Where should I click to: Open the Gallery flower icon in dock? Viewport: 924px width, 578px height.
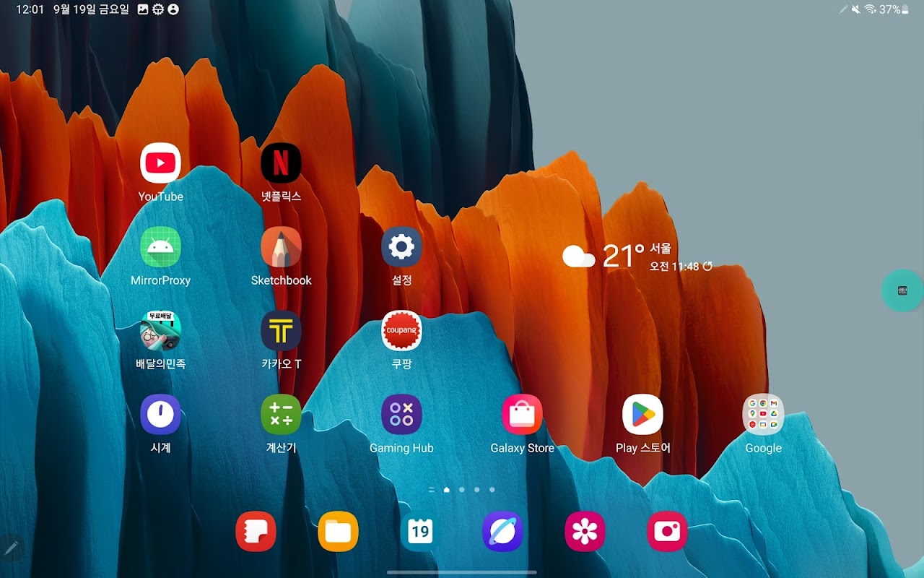tap(585, 532)
